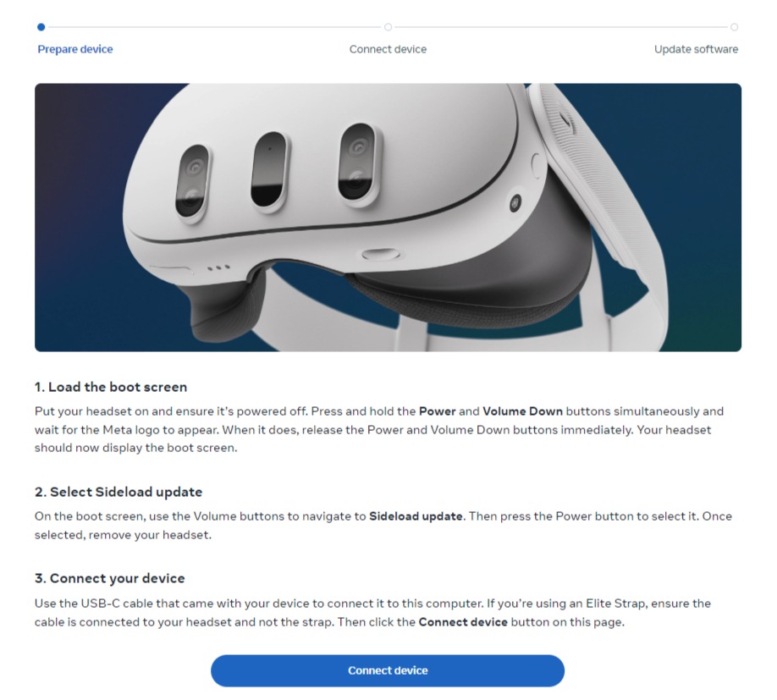Image resolution: width=777 pixels, height=700 pixels.
Task: Click progress line between Prepare and Connect steps
Action: 215,27
